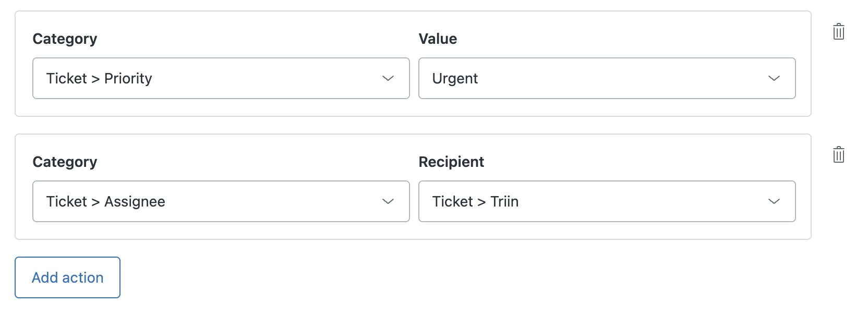Image resolution: width=868 pixels, height=315 pixels.
Task: Click the 'Ticket > Priority' text
Action: [x=99, y=79]
